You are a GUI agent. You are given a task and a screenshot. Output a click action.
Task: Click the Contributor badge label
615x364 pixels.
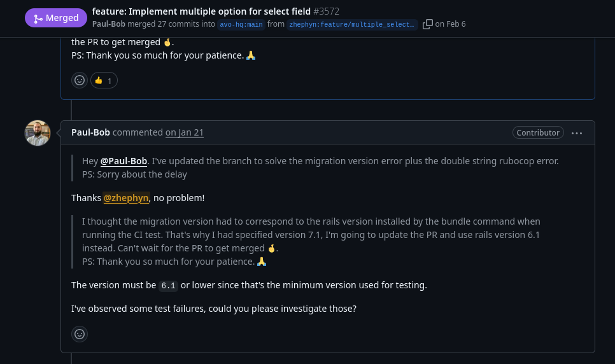538,132
